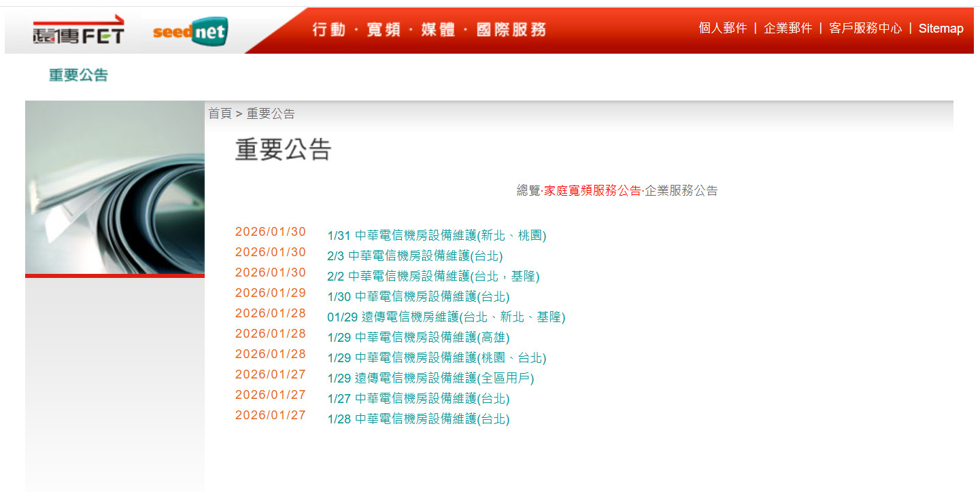Open 企業郵件 enterprise mail link
Viewport: 980px width, 492px height.
point(788,28)
